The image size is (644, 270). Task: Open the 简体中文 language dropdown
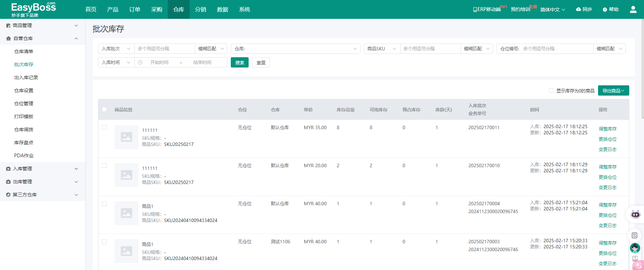(x=553, y=10)
